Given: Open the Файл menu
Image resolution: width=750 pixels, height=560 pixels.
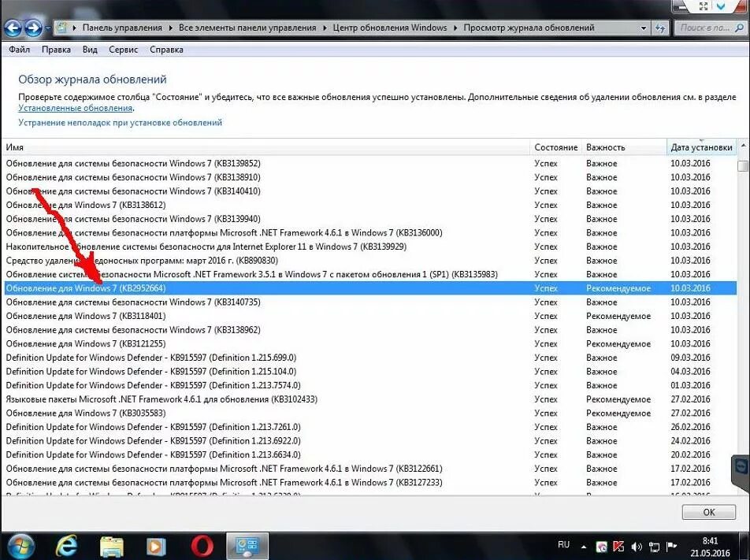Looking at the screenshot, I should (x=19, y=50).
